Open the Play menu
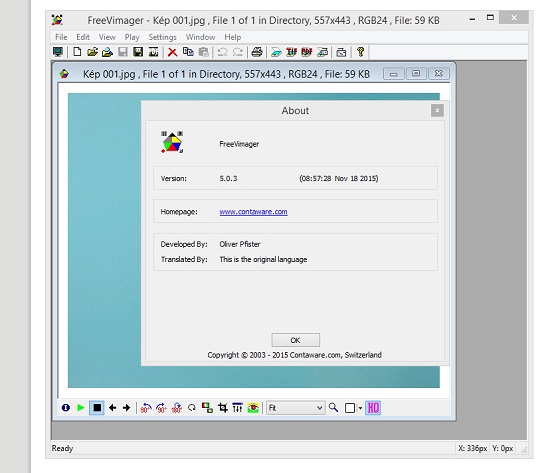 [x=132, y=37]
